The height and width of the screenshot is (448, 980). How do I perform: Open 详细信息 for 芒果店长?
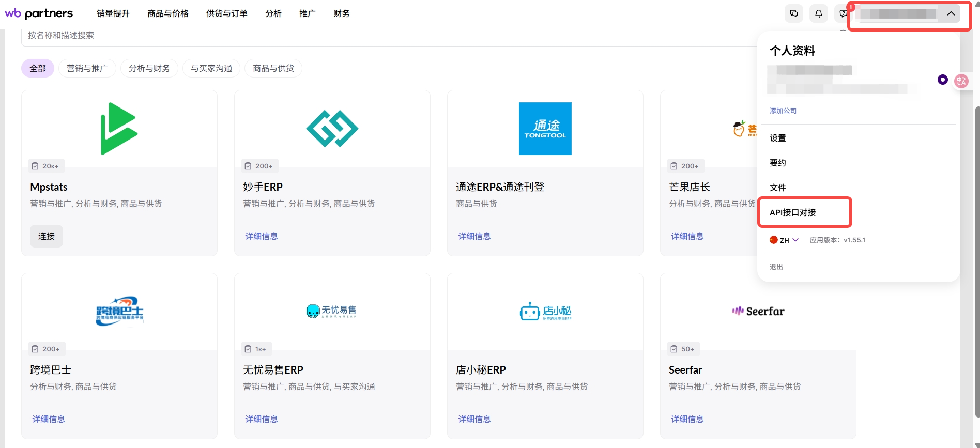click(x=687, y=236)
